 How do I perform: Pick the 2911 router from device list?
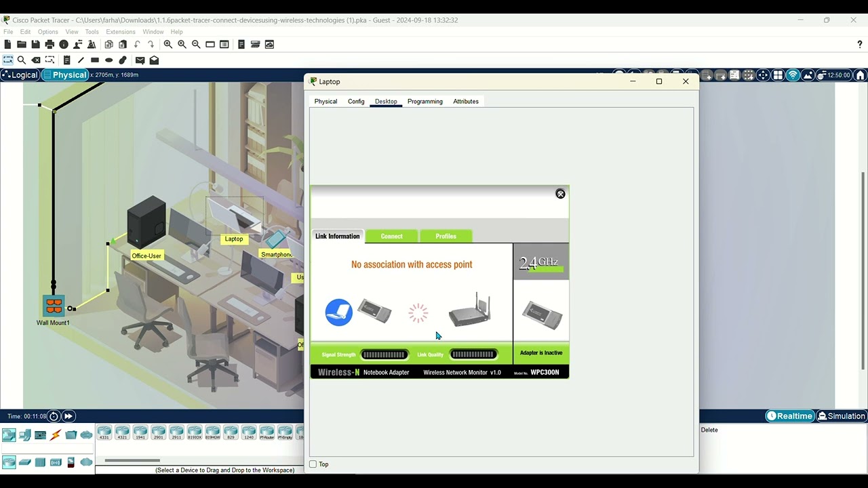tap(176, 432)
